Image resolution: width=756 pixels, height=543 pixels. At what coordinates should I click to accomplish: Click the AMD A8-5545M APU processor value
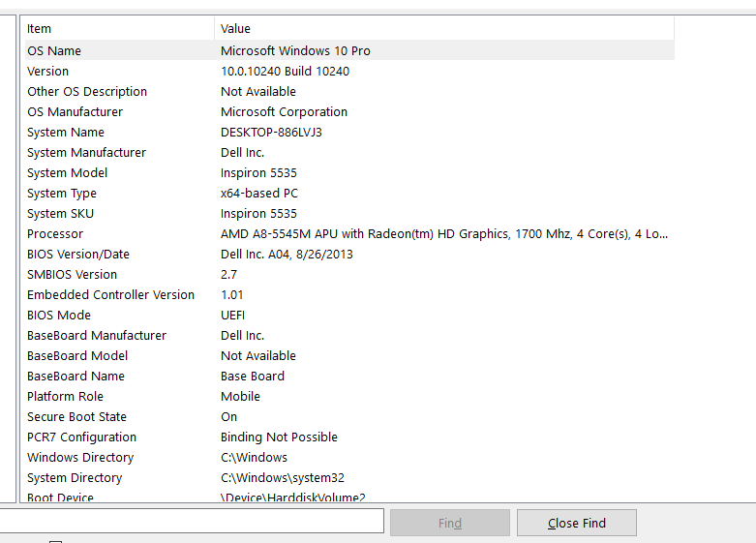tap(444, 233)
